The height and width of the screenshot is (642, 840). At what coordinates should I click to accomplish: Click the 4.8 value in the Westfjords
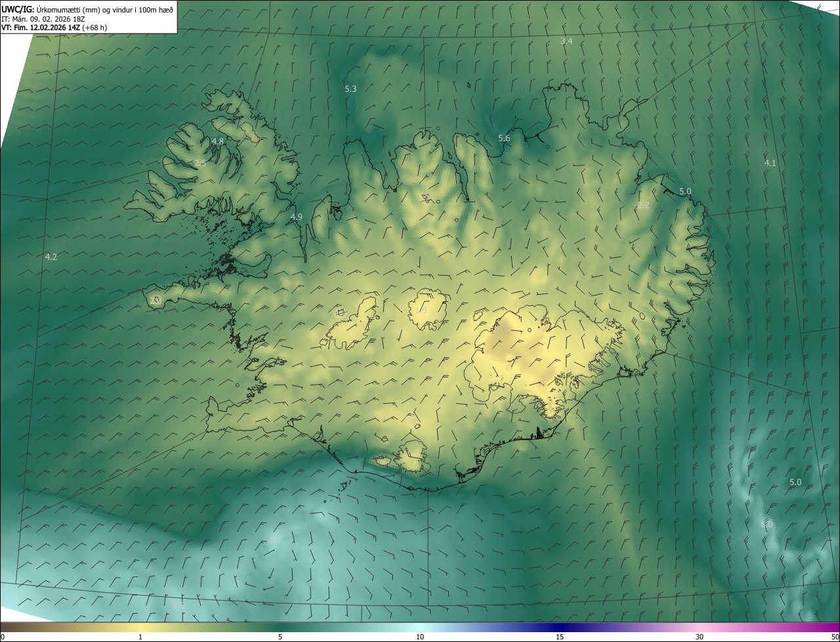click(x=218, y=141)
